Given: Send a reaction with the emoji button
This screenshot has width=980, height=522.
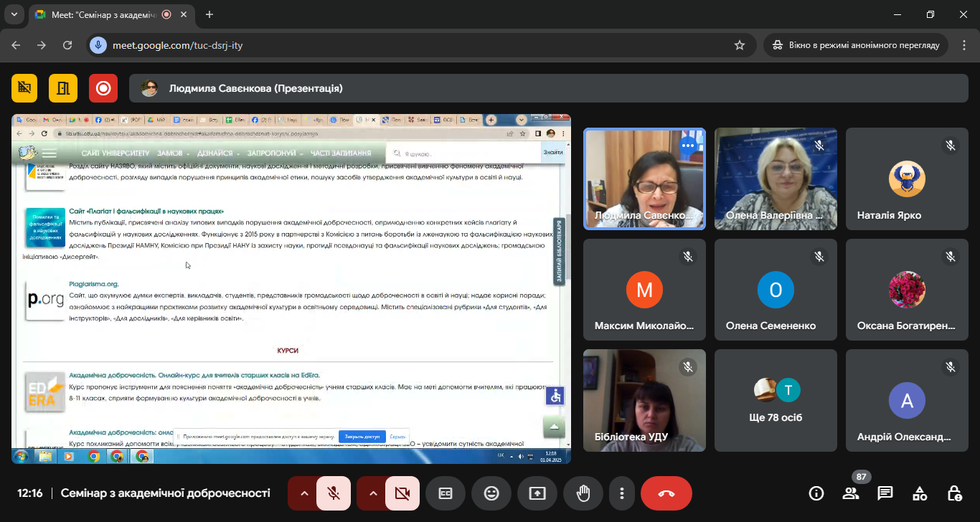Looking at the screenshot, I should pyautogui.click(x=491, y=493).
